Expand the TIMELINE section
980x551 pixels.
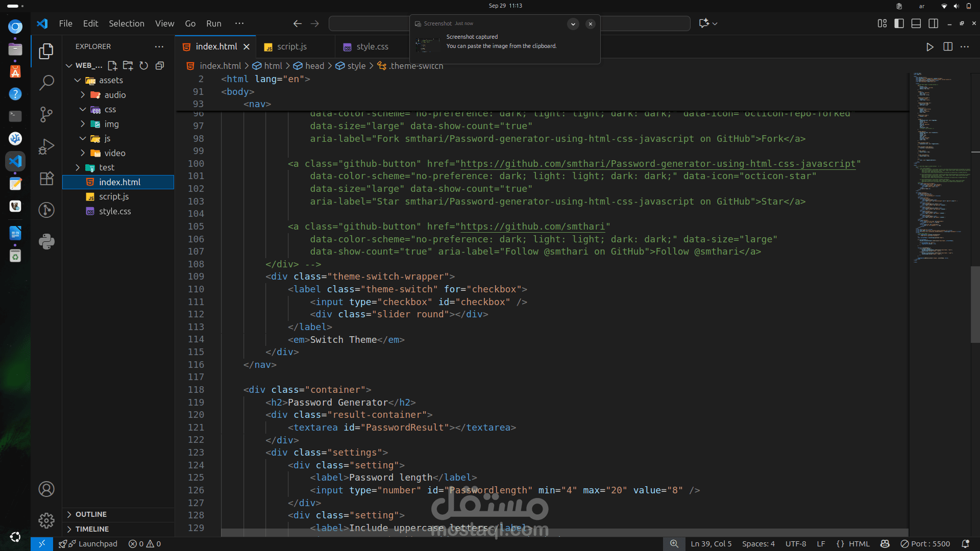(x=92, y=529)
